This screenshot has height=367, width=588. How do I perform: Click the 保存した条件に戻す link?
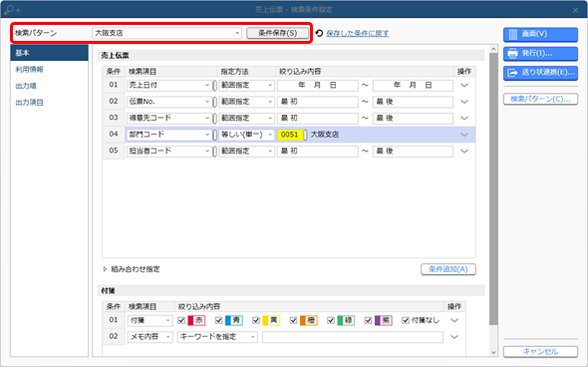click(x=357, y=33)
